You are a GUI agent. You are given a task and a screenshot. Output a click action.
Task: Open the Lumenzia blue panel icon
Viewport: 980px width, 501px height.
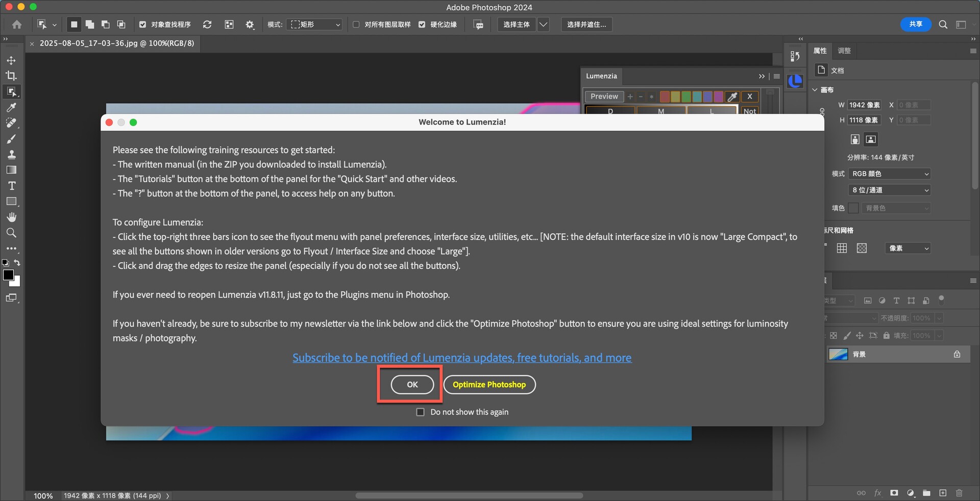tap(795, 81)
